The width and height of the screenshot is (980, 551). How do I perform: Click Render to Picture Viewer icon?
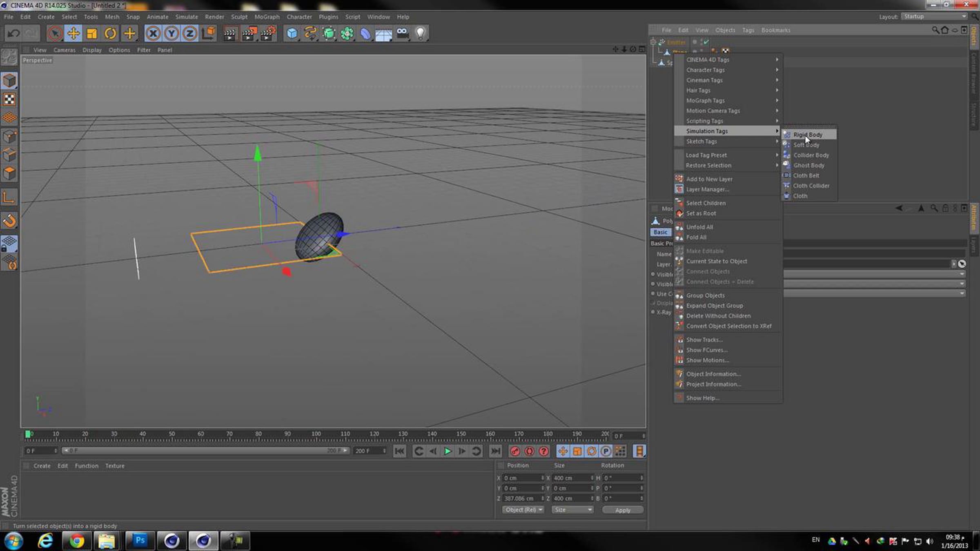coord(249,33)
